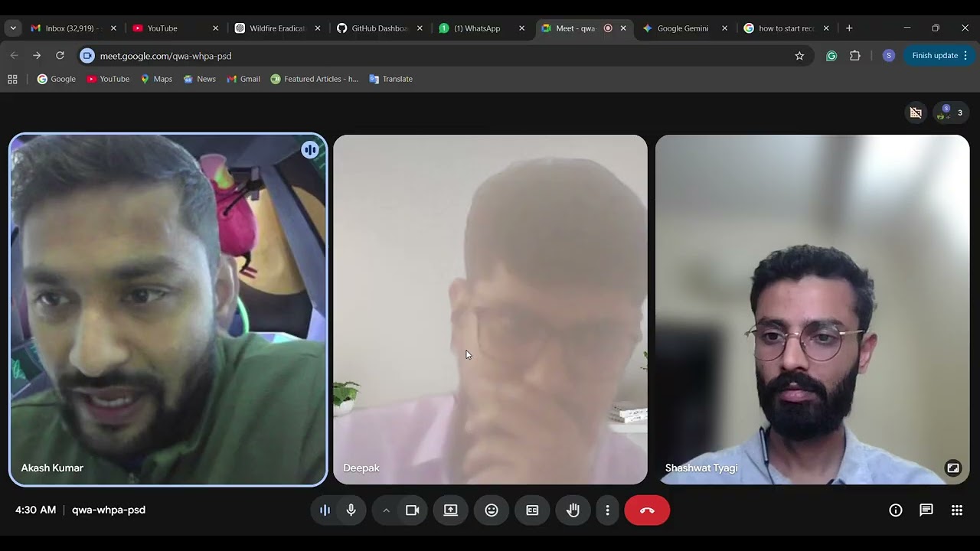Go forward in browser history
Image resolution: width=980 pixels, height=551 pixels.
37,56
